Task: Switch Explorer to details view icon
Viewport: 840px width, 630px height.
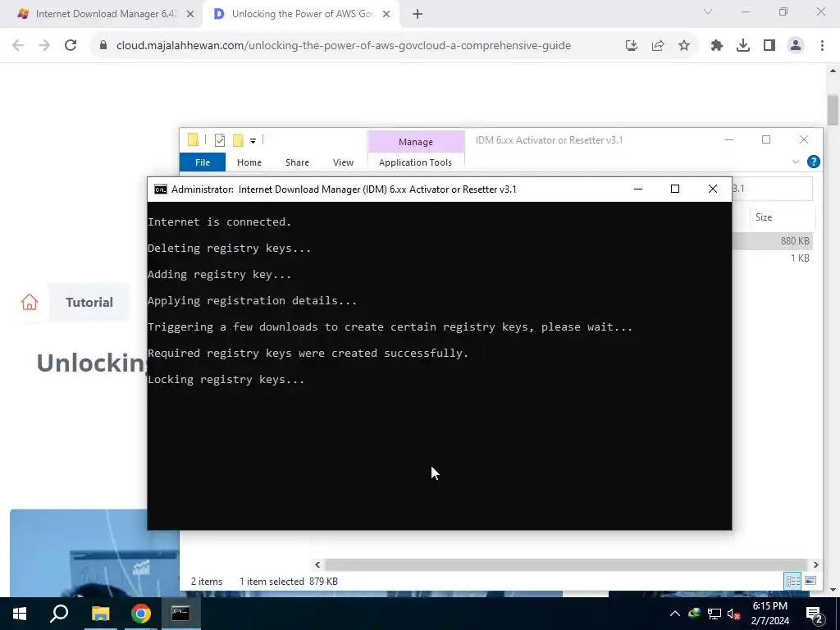Action: (793, 581)
